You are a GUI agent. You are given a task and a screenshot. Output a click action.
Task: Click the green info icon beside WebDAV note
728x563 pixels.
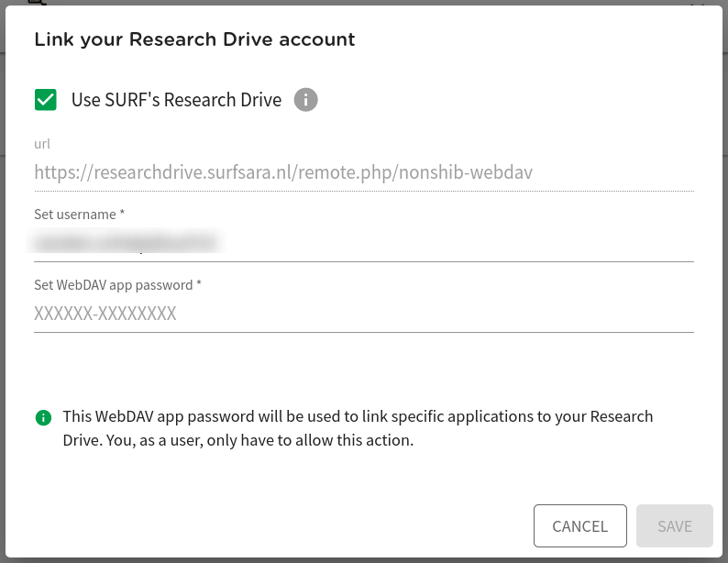click(43, 418)
